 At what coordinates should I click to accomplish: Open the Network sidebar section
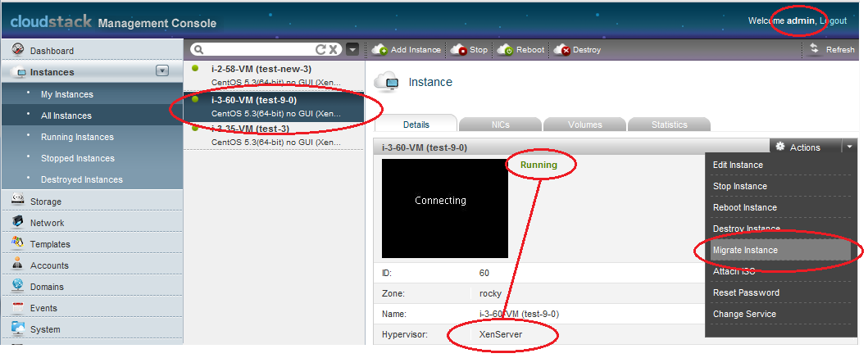click(47, 223)
